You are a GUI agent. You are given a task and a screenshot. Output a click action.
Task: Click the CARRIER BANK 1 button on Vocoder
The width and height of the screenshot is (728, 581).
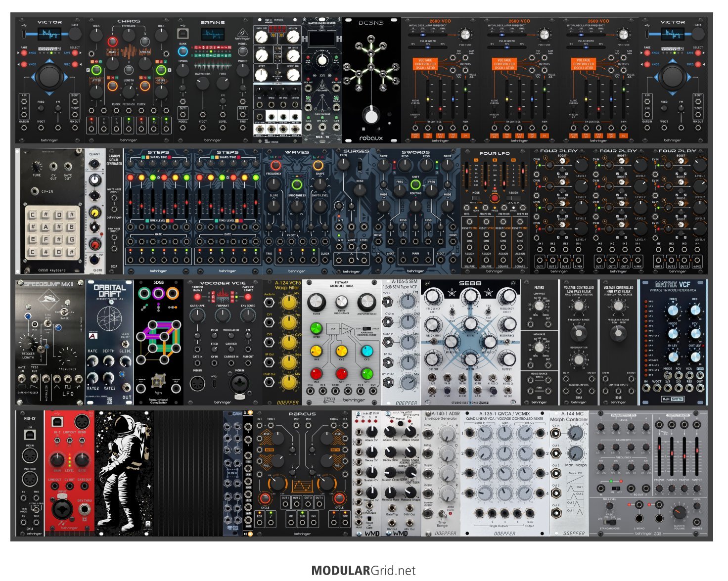pyautogui.click(x=197, y=297)
